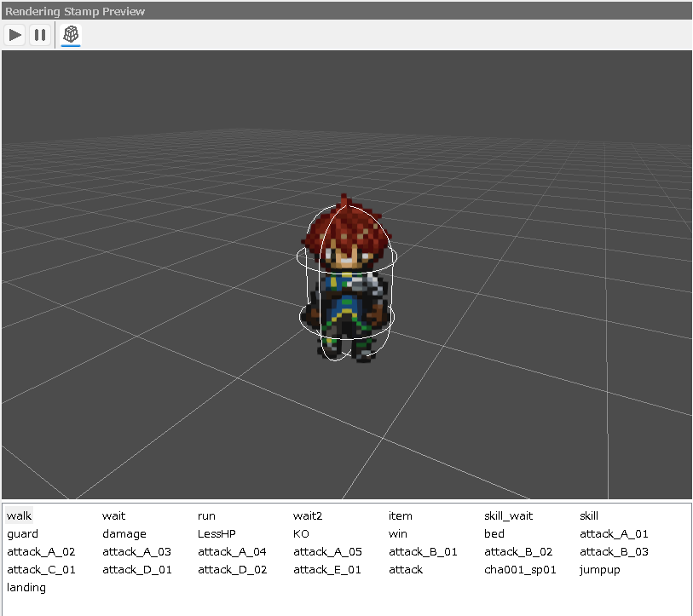
Task: Pick the LessHP animation entry
Action: coord(217,533)
